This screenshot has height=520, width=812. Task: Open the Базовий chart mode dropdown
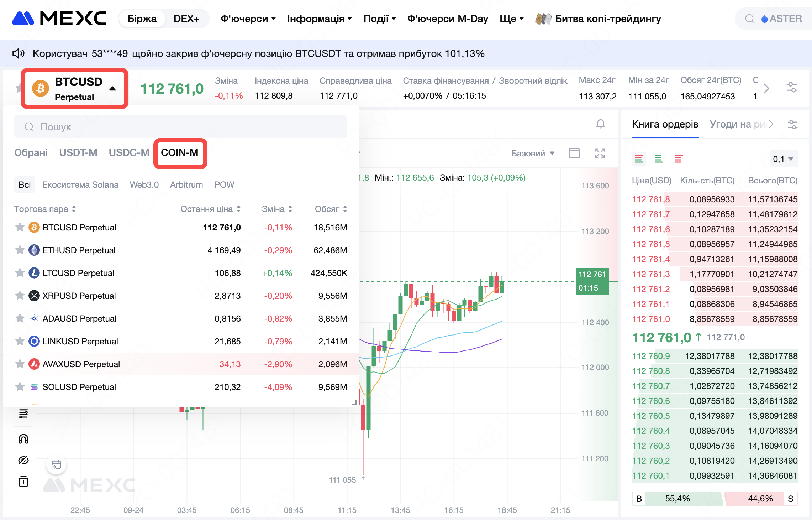click(x=533, y=153)
